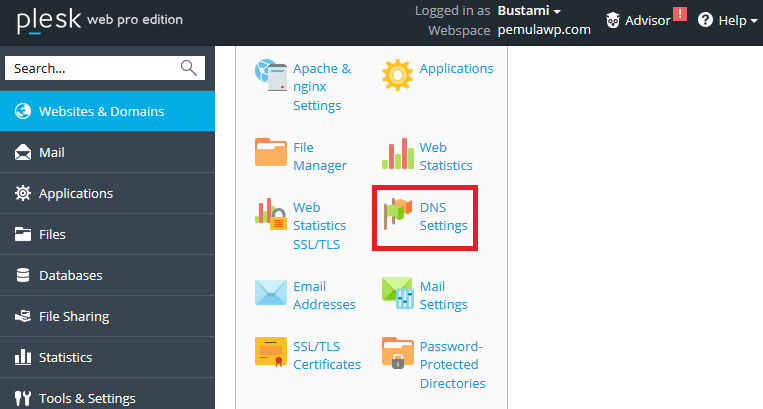Click the Plesk logo
The width and height of the screenshot is (763, 409).
(x=49, y=20)
